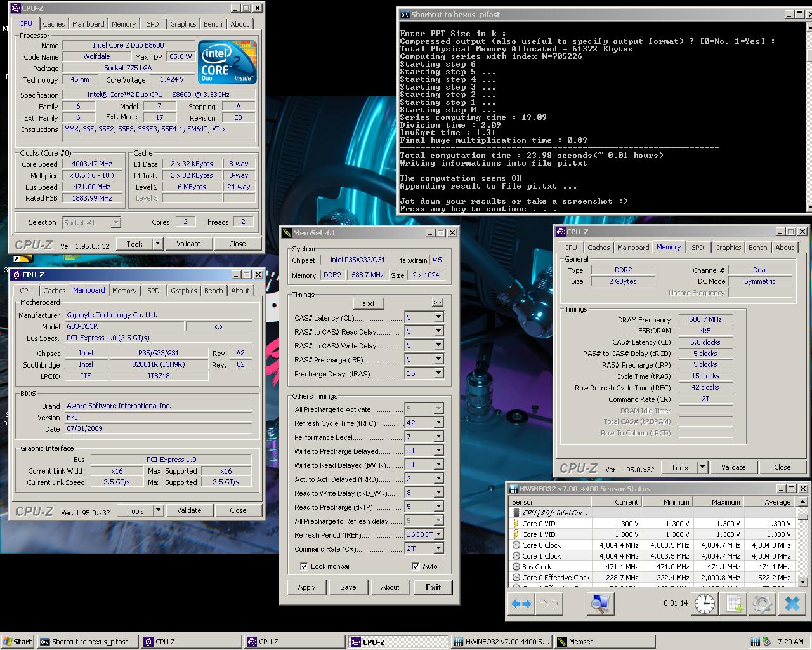The height and width of the screenshot is (650, 812).
Task: Click Validate in the CPU-Z Memory window
Action: pyautogui.click(x=733, y=467)
